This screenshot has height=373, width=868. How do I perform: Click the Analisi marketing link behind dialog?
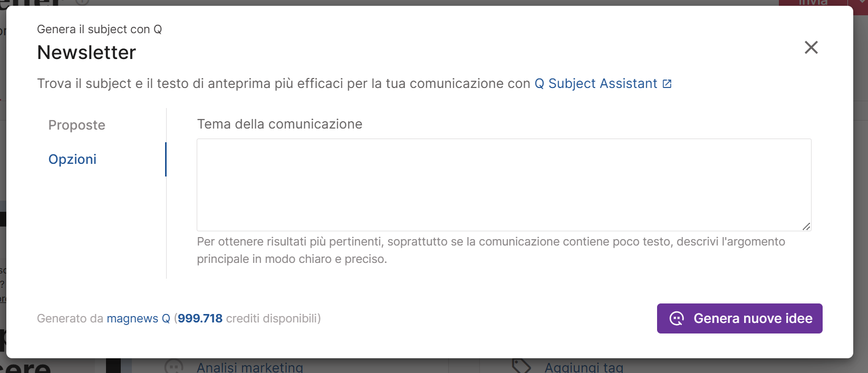pos(250,367)
